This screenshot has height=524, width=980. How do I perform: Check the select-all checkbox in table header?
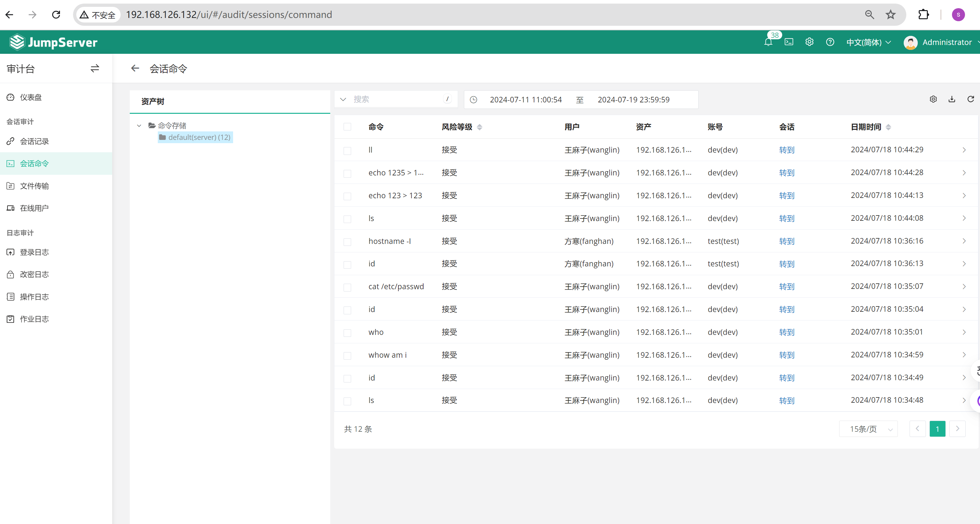(x=347, y=127)
